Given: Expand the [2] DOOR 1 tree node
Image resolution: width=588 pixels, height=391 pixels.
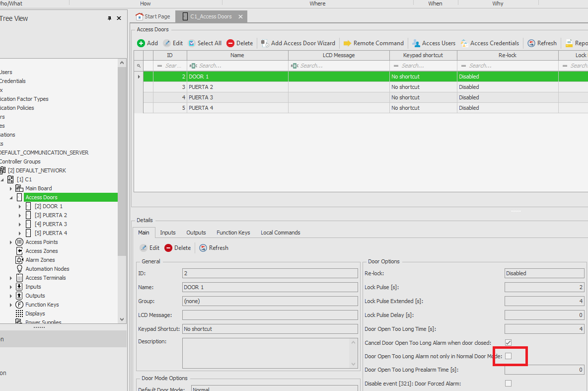Looking at the screenshot, I should (20, 206).
